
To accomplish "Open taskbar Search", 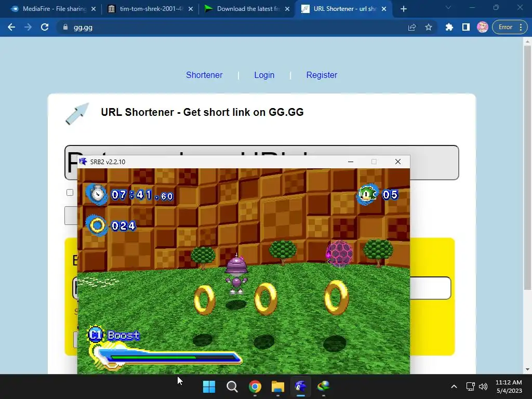I will coord(232,387).
